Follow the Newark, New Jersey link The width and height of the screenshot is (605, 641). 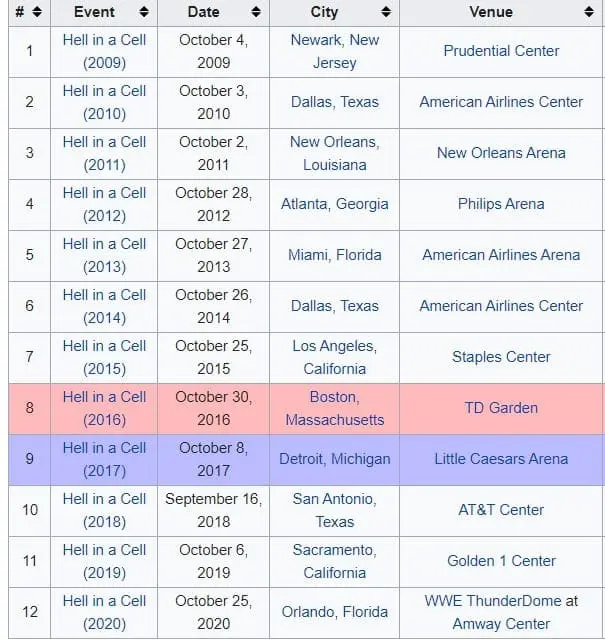[334, 51]
